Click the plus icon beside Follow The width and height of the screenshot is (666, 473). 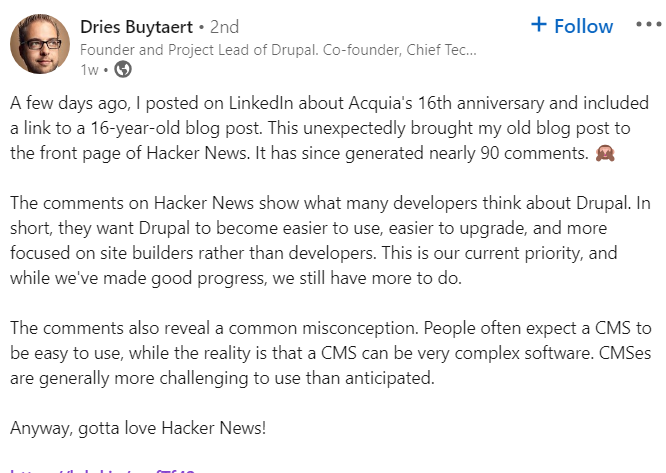pyautogui.click(x=539, y=25)
